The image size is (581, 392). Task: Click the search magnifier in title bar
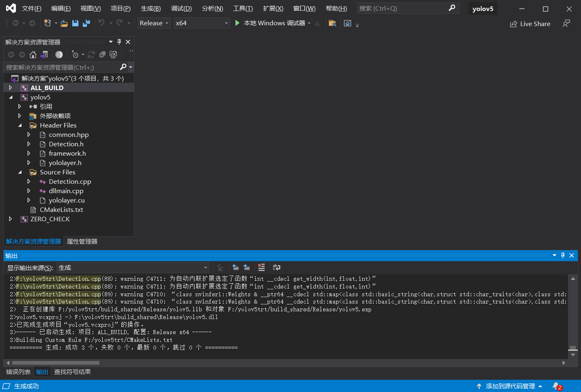452,8
